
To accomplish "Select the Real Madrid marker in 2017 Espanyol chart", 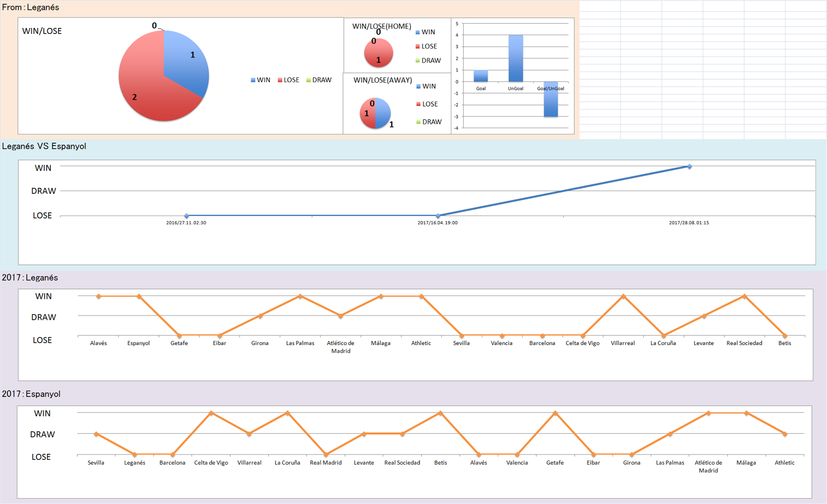I will coord(326,455).
